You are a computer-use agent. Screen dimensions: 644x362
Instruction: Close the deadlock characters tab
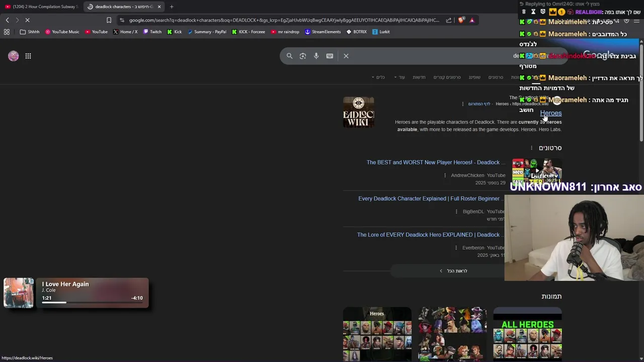(159, 7)
